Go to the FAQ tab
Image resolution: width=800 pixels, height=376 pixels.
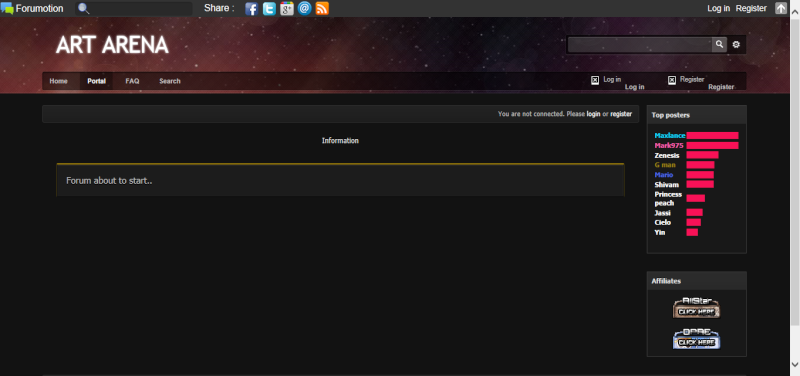click(132, 81)
